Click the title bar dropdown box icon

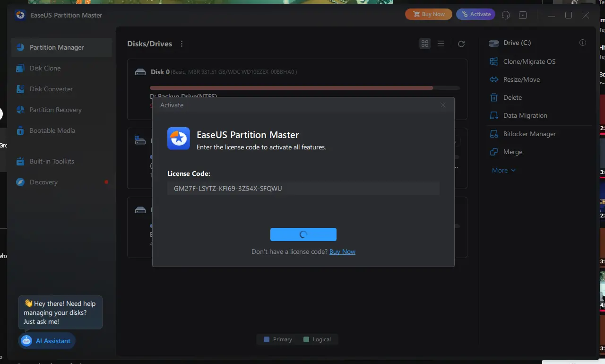[x=523, y=15]
